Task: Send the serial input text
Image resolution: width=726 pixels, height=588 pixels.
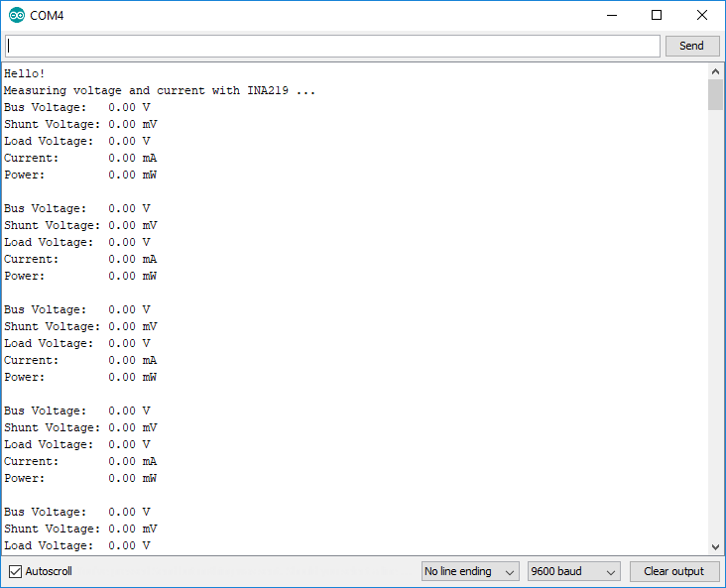Action: click(692, 46)
